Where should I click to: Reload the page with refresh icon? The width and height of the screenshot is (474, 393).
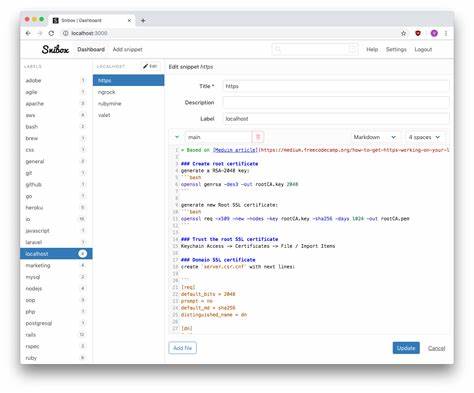pyautogui.click(x=51, y=33)
